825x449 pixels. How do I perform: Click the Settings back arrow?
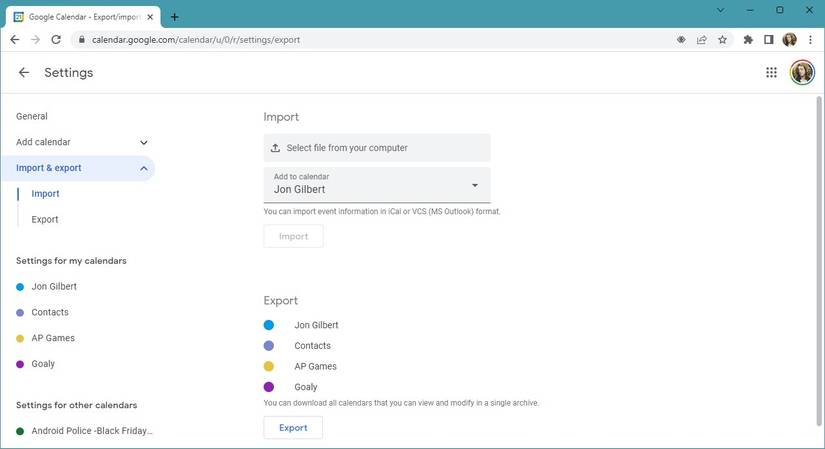click(x=24, y=73)
